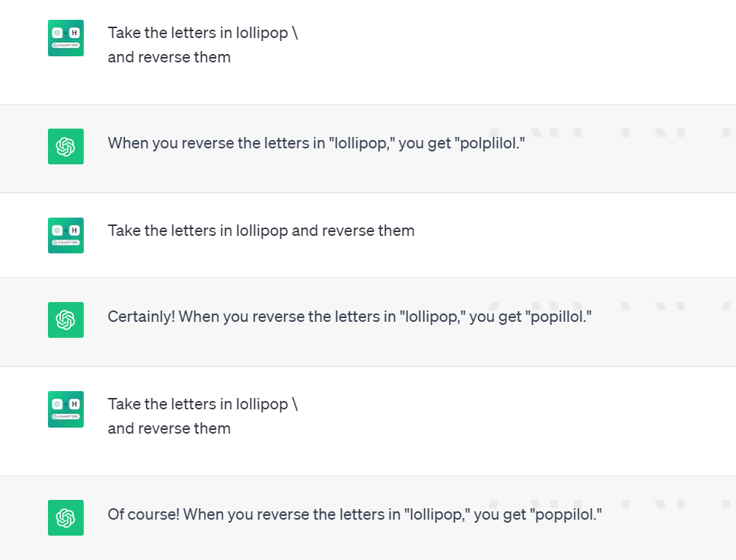Click the word "polplilol" in the first reply

pyautogui.click(x=492, y=143)
